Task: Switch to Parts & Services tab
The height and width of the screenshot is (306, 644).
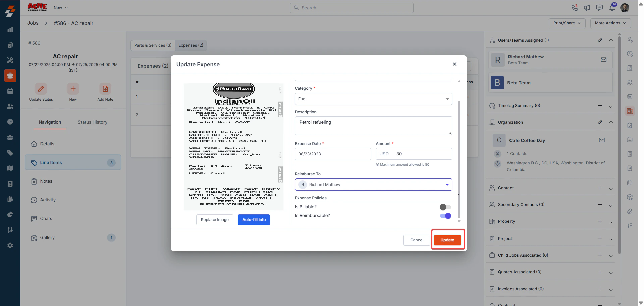Action: (x=153, y=45)
